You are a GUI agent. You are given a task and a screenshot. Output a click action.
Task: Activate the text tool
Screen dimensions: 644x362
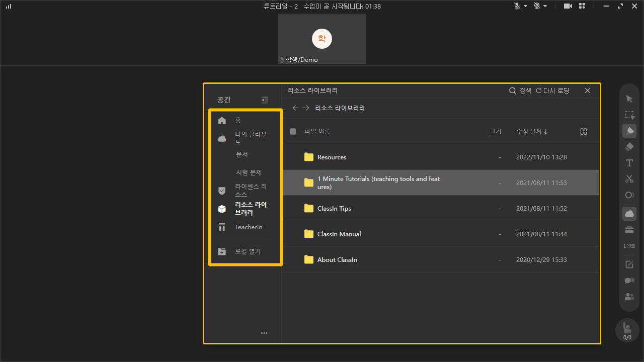point(629,163)
